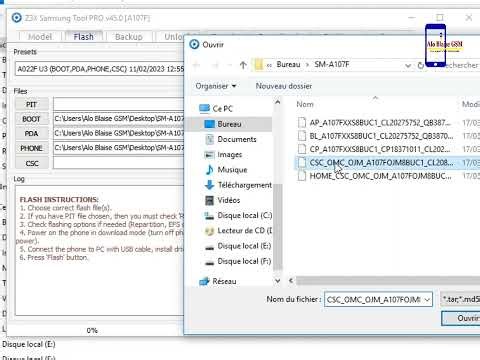Click the BOOT path input field

point(119,119)
